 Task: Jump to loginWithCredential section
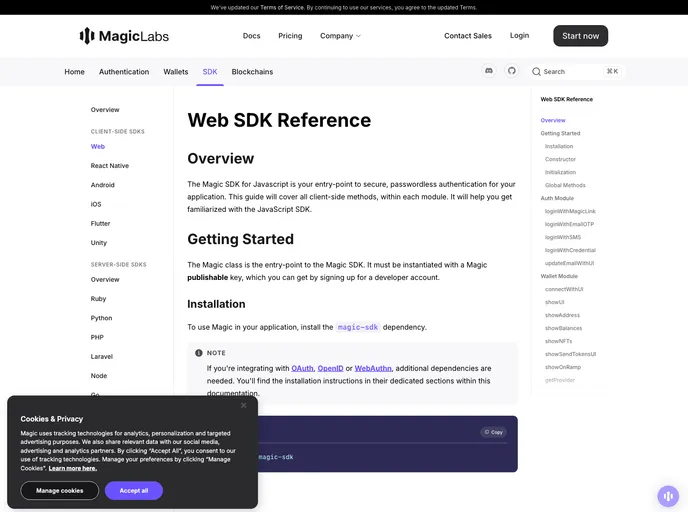coord(570,251)
